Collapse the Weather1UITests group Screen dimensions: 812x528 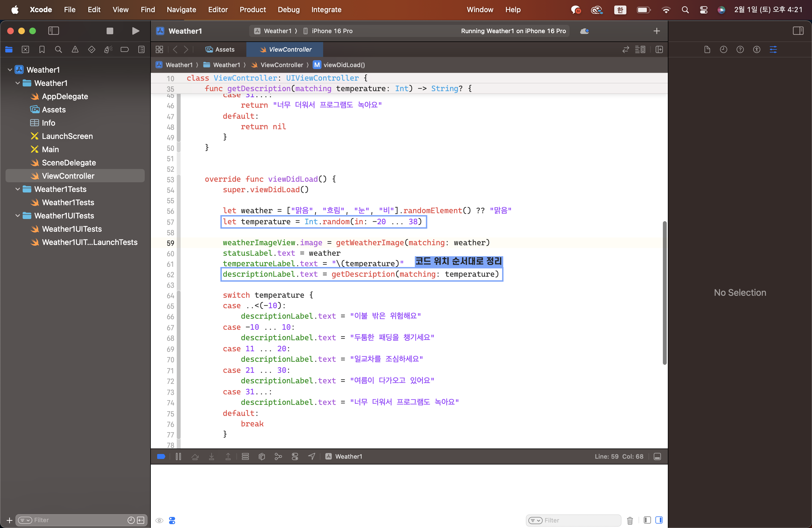[x=18, y=216]
